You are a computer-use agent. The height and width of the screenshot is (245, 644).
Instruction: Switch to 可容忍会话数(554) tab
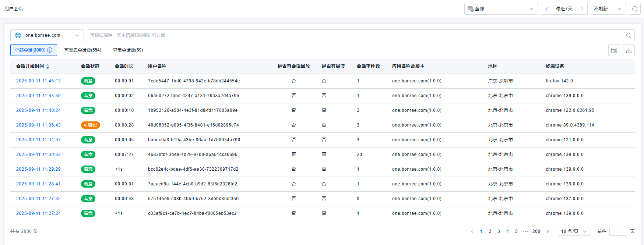click(x=83, y=50)
